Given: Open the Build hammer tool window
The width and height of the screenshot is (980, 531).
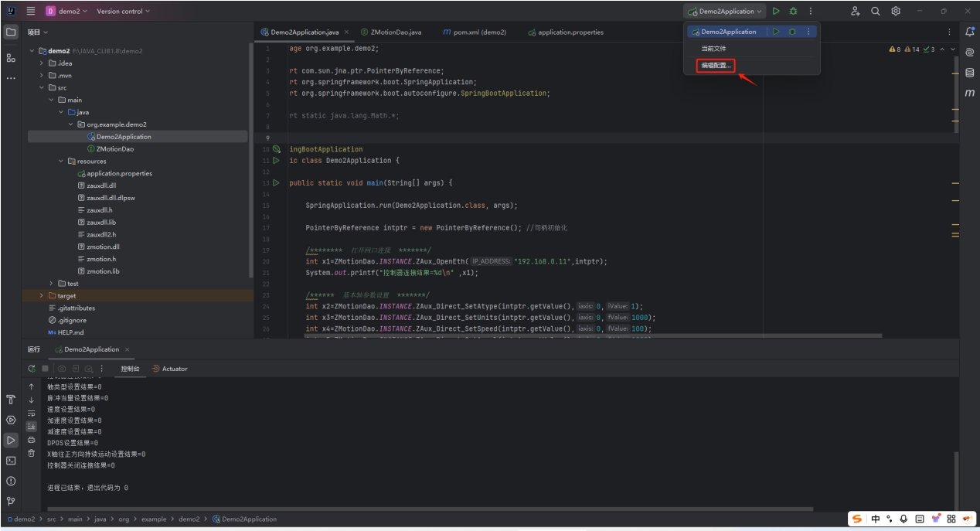Looking at the screenshot, I should (x=11, y=400).
